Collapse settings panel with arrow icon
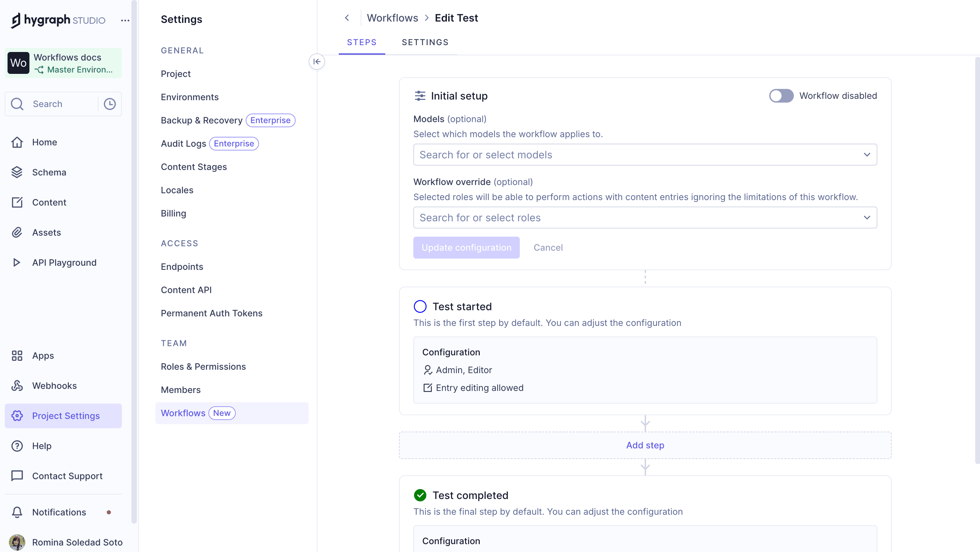The height and width of the screenshot is (552, 980). [x=317, y=62]
